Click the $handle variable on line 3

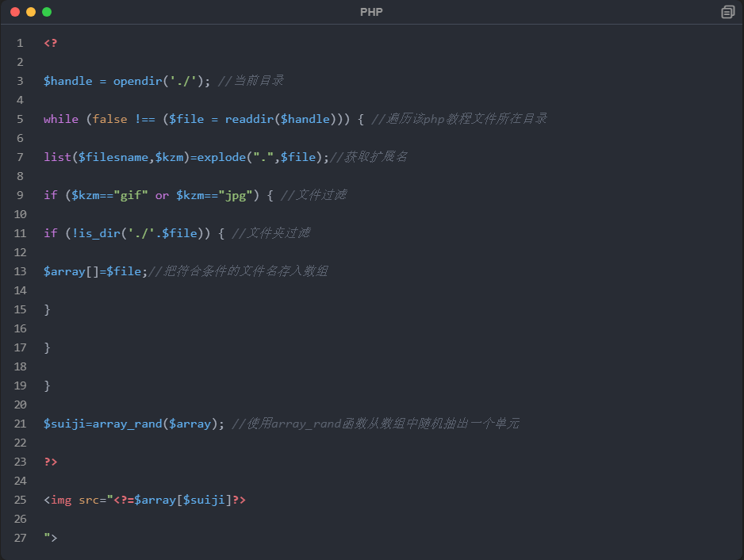tap(68, 81)
